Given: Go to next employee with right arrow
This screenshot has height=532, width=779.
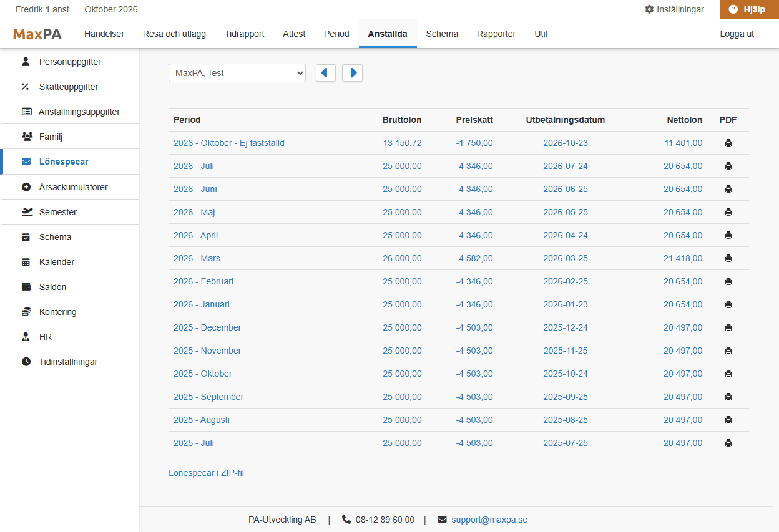Looking at the screenshot, I should click(x=352, y=73).
